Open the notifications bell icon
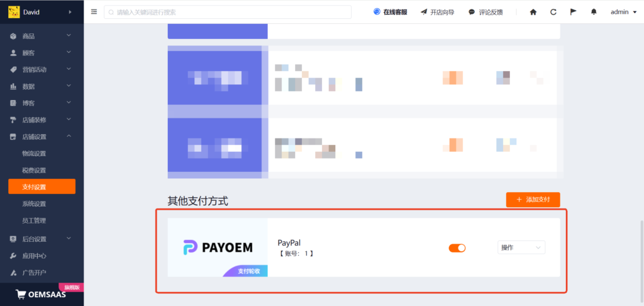The height and width of the screenshot is (306, 644). (x=594, y=12)
